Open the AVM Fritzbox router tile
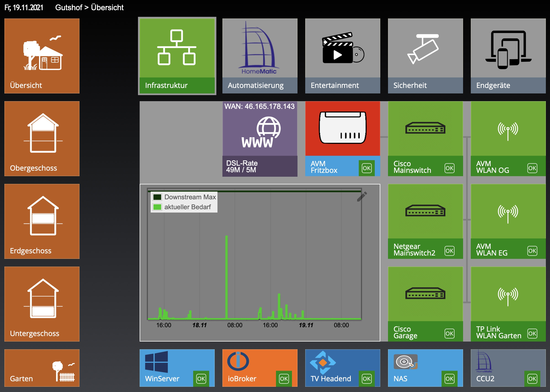 (x=342, y=129)
